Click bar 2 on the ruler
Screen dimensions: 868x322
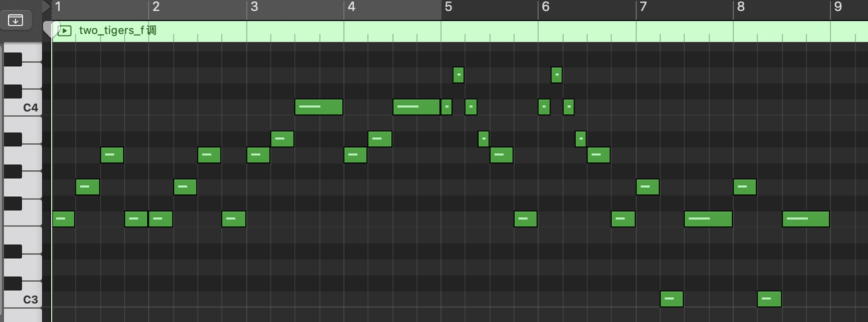(156, 7)
